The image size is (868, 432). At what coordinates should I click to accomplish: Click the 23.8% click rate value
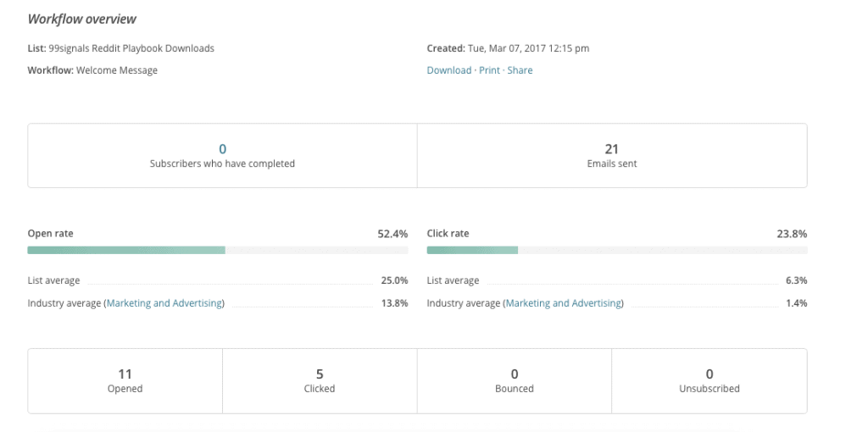click(x=792, y=234)
